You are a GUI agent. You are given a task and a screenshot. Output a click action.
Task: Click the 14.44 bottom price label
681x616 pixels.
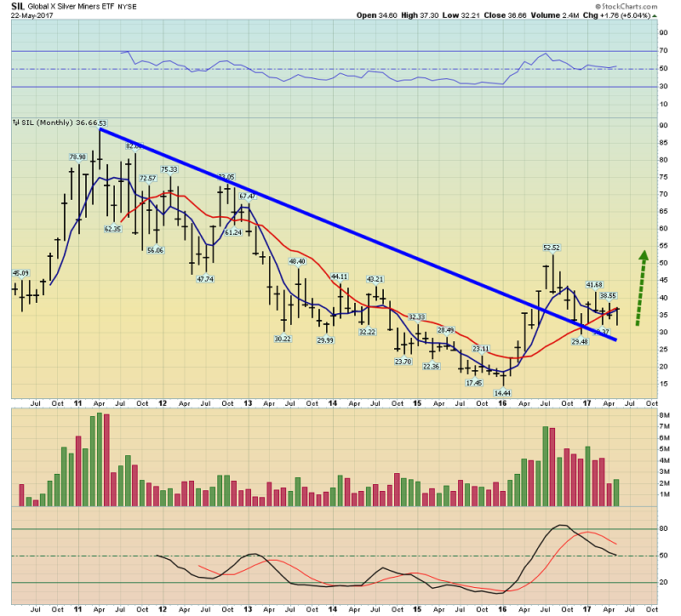tap(502, 393)
